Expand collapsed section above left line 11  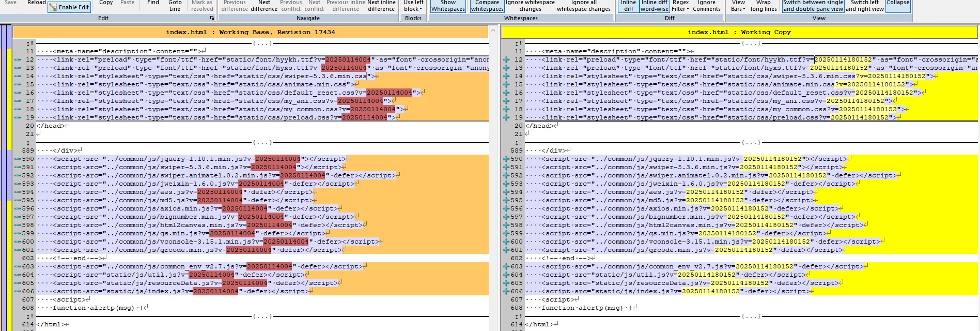(29, 43)
